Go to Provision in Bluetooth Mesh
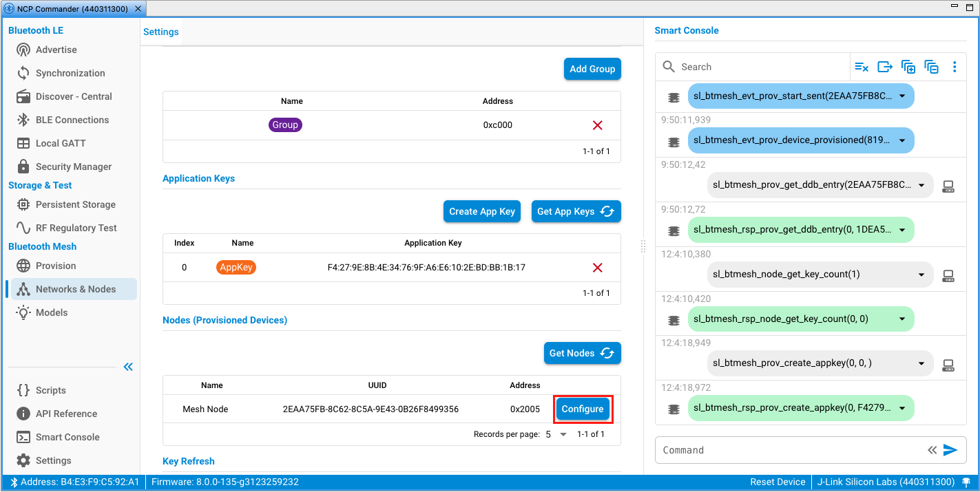This screenshot has width=980, height=492. coord(56,266)
